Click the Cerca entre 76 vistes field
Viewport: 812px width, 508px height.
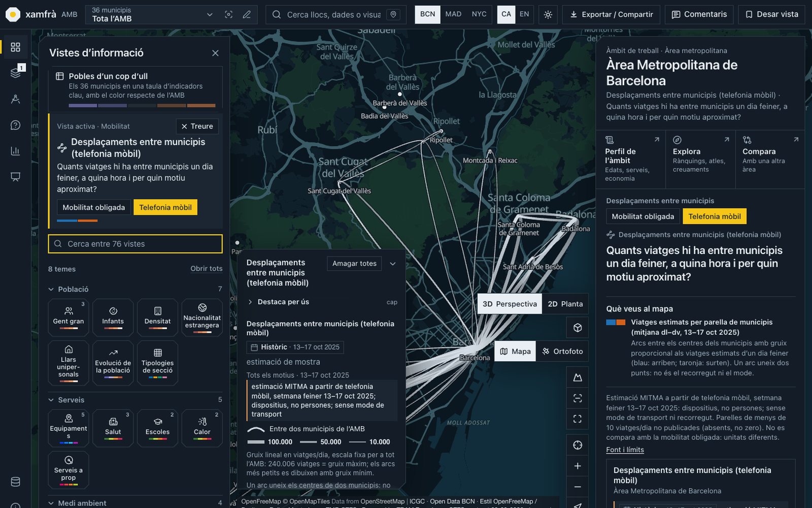(136, 244)
